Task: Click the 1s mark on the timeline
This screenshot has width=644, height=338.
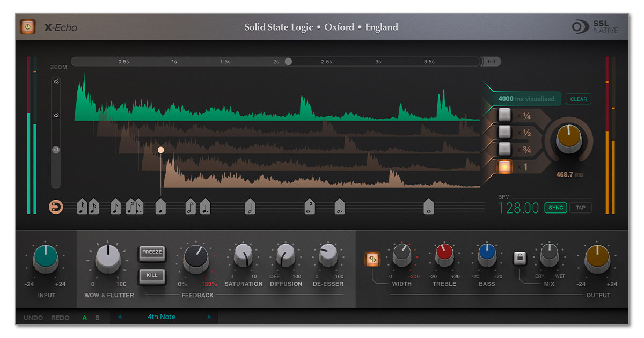Action: 174,62
